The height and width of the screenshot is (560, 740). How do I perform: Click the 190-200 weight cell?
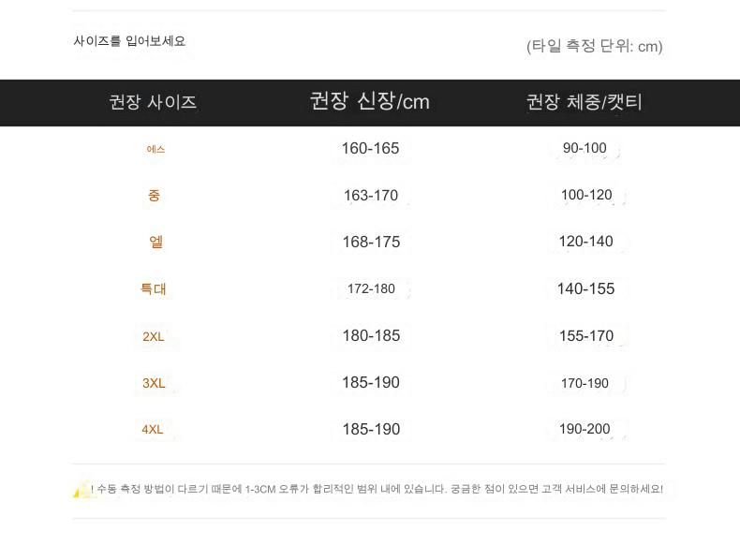[585, 429]
